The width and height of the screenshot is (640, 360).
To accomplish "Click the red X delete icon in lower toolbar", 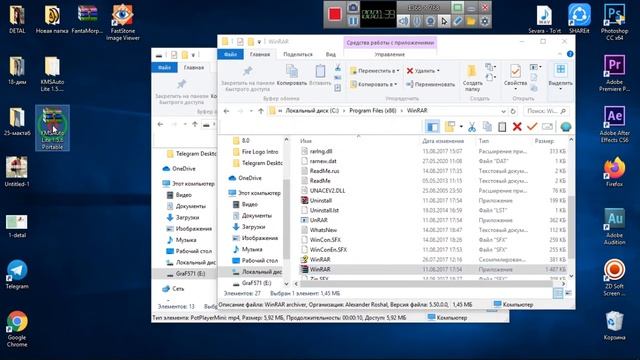I will 517,127.
